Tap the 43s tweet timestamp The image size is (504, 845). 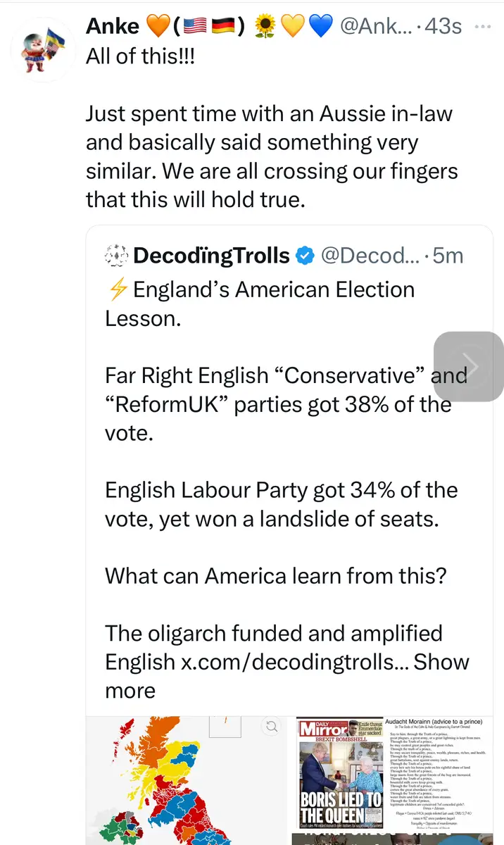pyautogui.click(x=443, y=27)
